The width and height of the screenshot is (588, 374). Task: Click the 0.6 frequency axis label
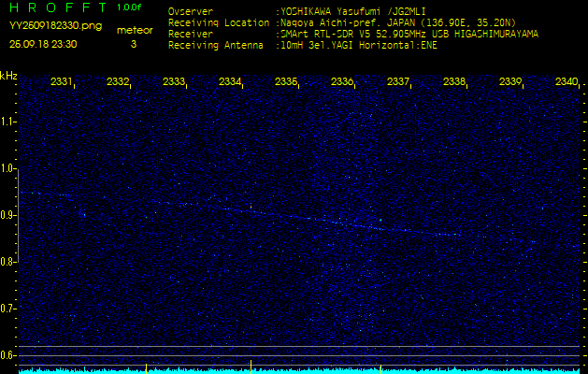point(8,355)
